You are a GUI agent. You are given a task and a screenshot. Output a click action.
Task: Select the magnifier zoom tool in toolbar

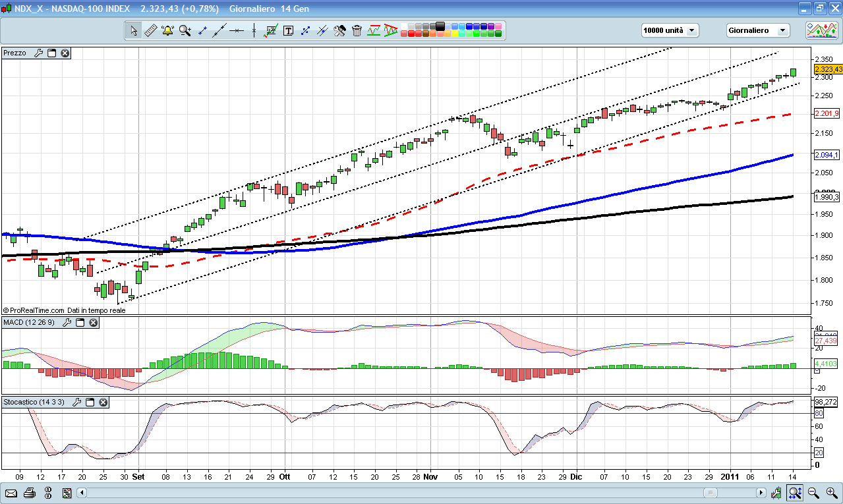pyautogui.click(x=185, y=30)
